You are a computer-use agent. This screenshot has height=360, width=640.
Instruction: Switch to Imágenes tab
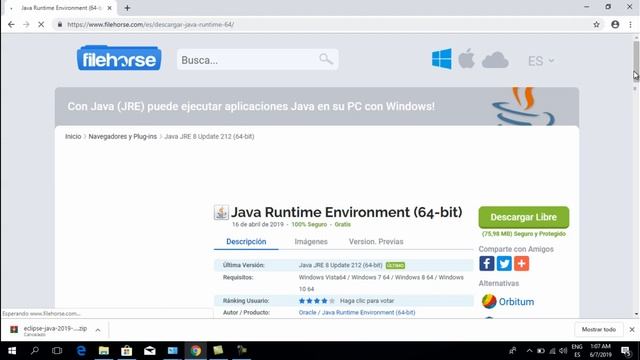[311, 242]
